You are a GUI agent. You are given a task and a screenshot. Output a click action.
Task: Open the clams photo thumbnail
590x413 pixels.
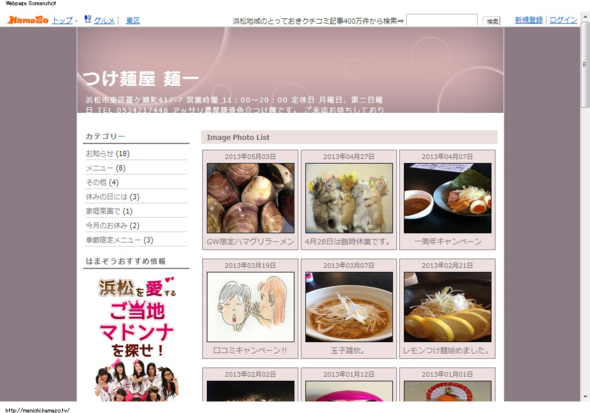tap(251, 198)
